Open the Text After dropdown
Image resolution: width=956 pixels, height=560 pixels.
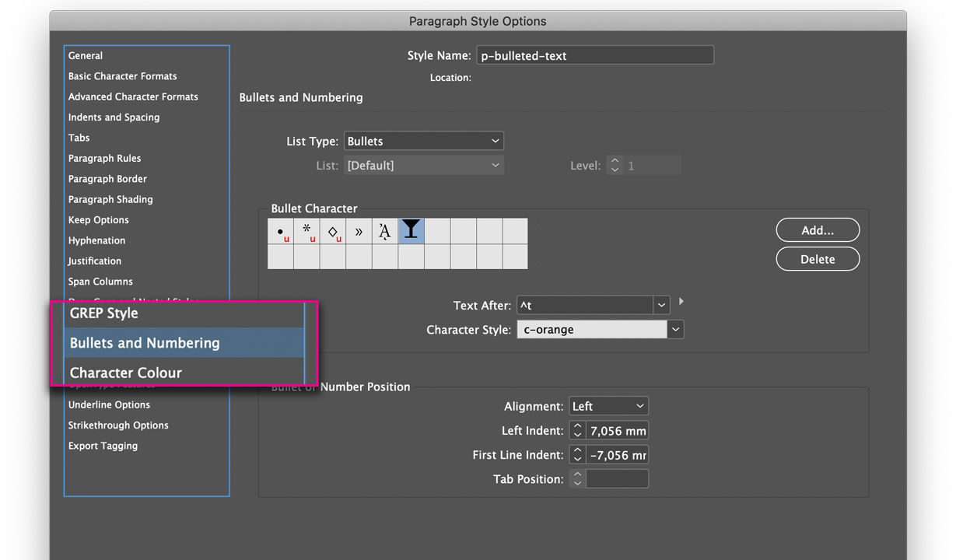(661, 305)
